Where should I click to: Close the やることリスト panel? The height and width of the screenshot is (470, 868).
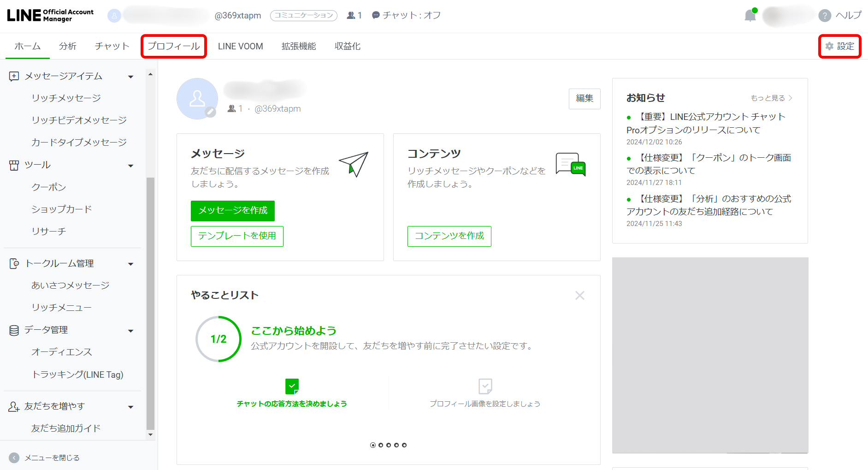pyautogui.click(x=580, y=295)
